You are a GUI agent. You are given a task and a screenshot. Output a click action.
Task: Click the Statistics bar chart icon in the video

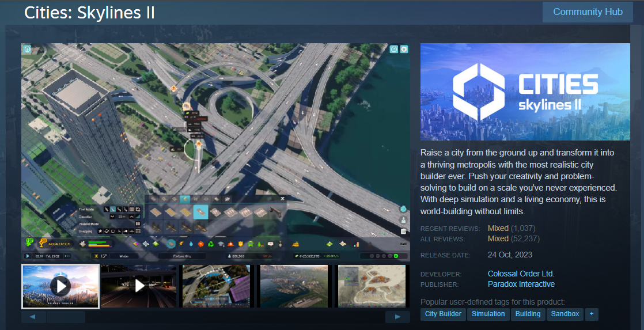[x=357, y=244]
